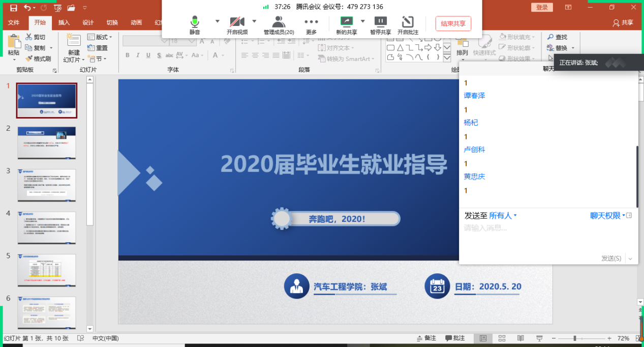
Task: Click the zoom slider in status bar
Action: [575, 338]
